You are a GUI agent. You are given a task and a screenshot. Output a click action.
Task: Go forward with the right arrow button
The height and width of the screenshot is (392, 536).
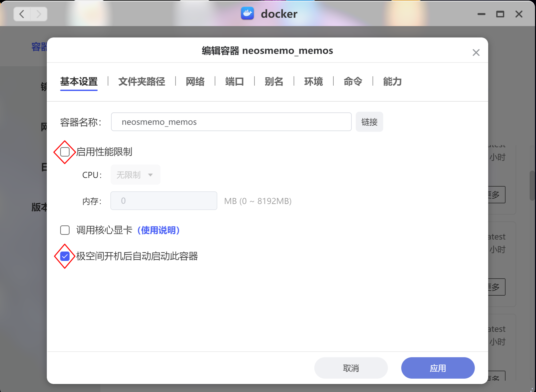pyautogui.click(x=39, y=14)
